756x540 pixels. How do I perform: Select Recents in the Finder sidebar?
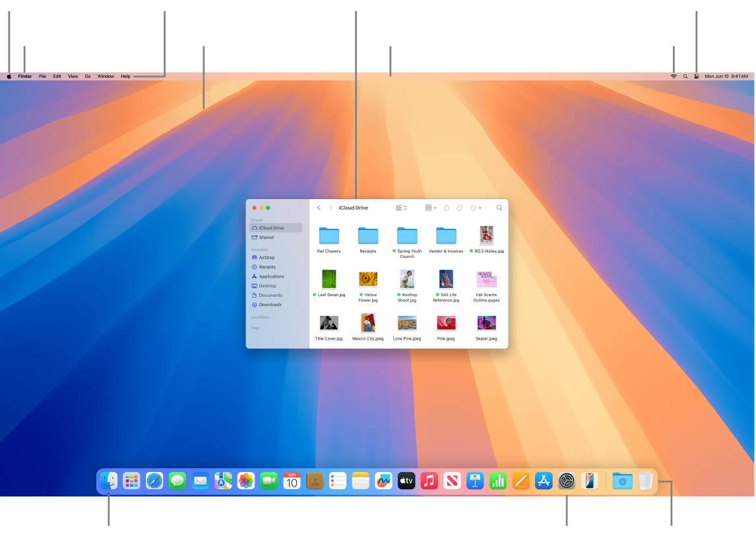(x=276, y=267)
